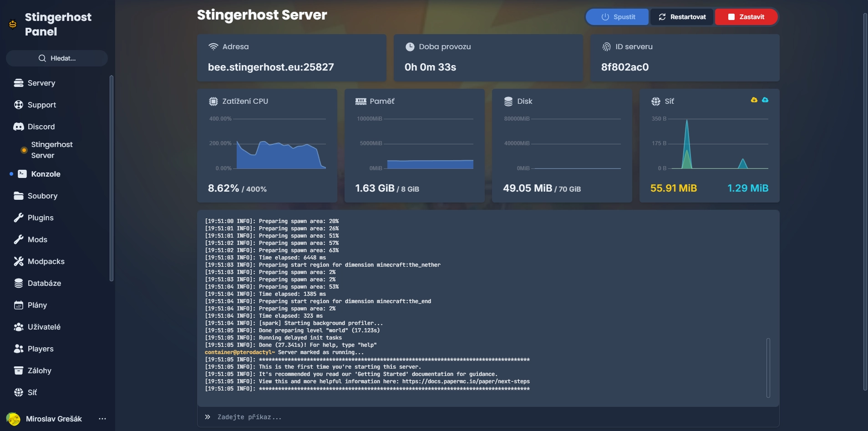The width and height of the screenshot is (868, 431).
Task: Click the Doba provozu clock icon
Action: [410, 46]
